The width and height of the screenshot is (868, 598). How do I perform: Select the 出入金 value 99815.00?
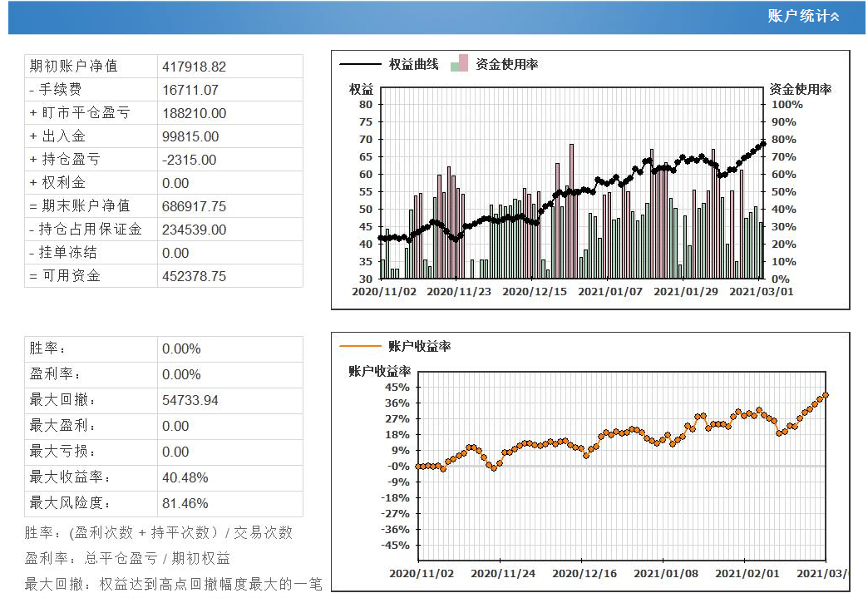pos(190,136)
